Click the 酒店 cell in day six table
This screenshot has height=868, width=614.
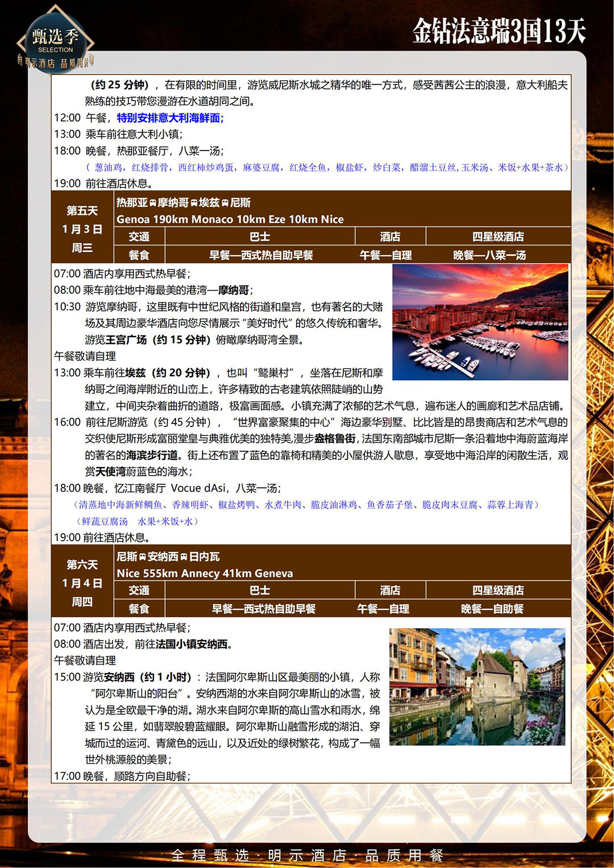[x=390, y=591]
